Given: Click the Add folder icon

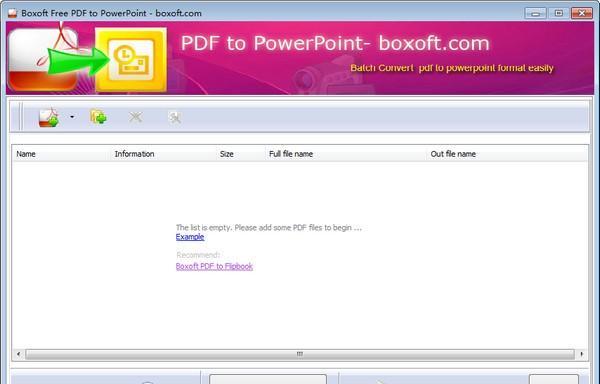Looking at the screenshot, I should [x=98, y=117].
